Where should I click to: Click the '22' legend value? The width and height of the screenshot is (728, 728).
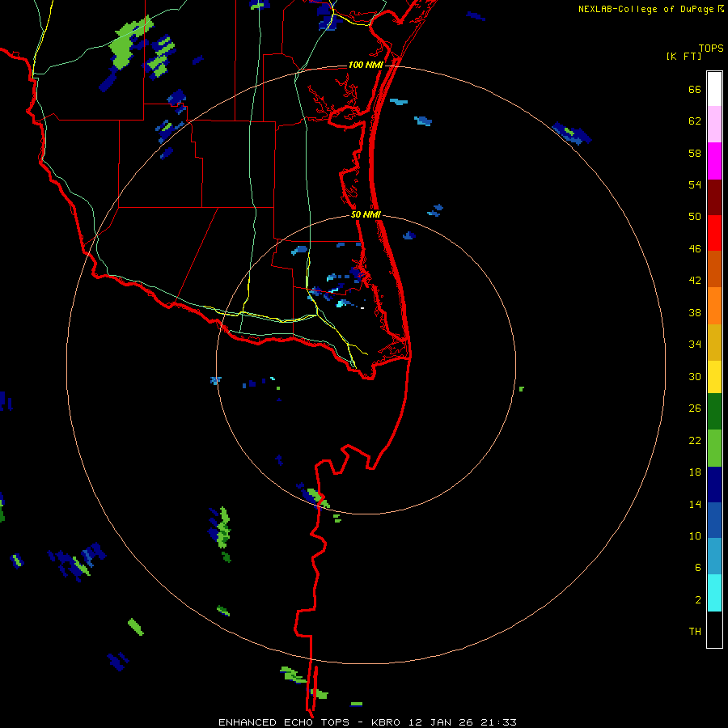click(695, 441)
